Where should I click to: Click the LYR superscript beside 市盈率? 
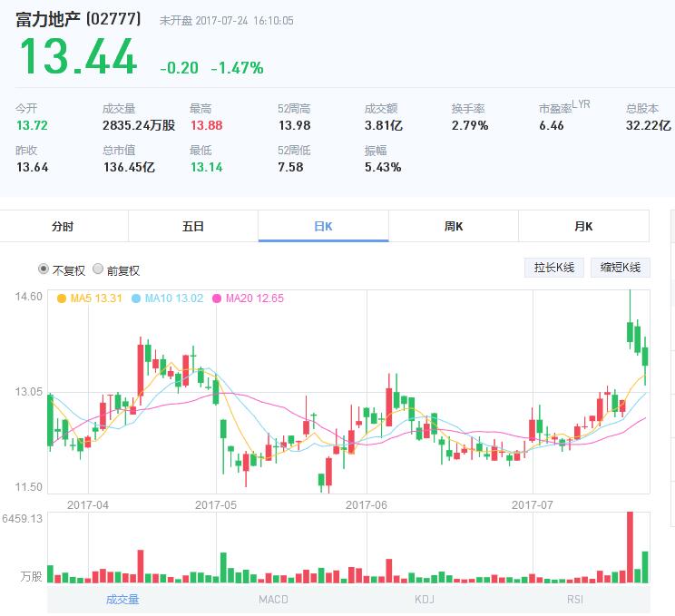pyautogui.click(x=581, y=104)
